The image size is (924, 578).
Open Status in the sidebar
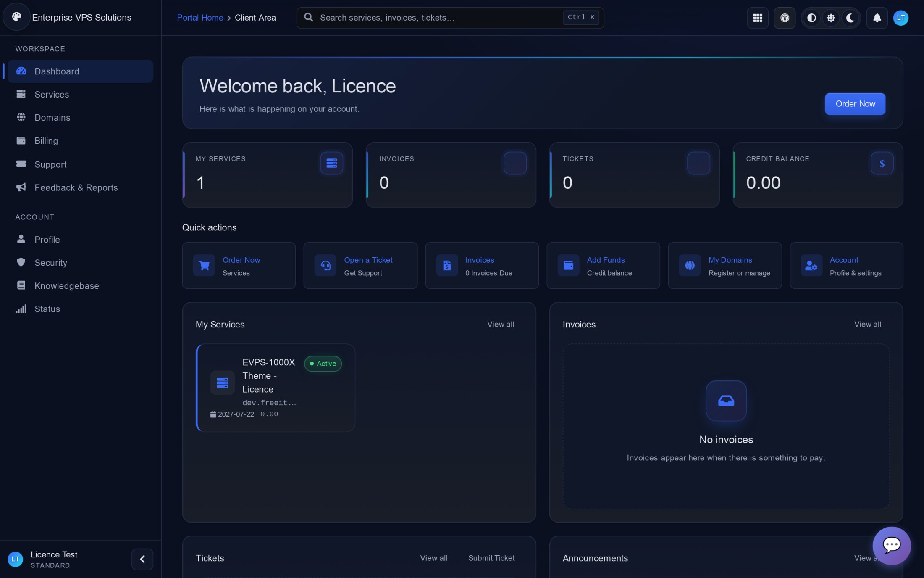[81, 309]
